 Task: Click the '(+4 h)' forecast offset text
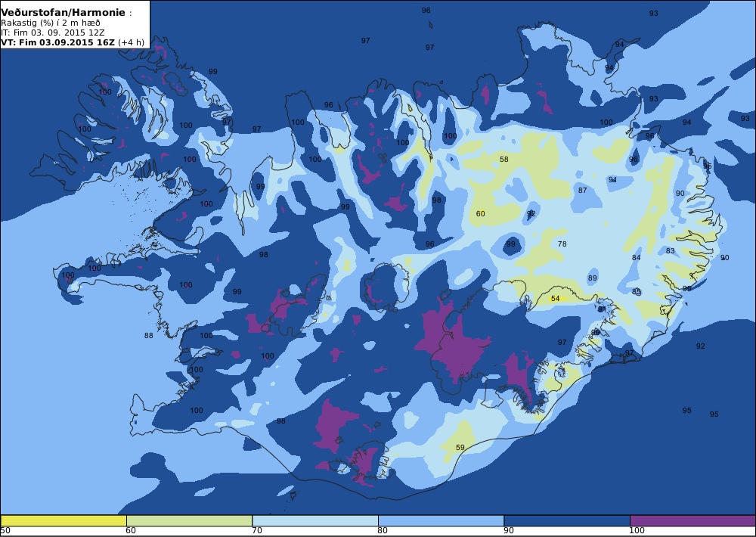[131, 42]
